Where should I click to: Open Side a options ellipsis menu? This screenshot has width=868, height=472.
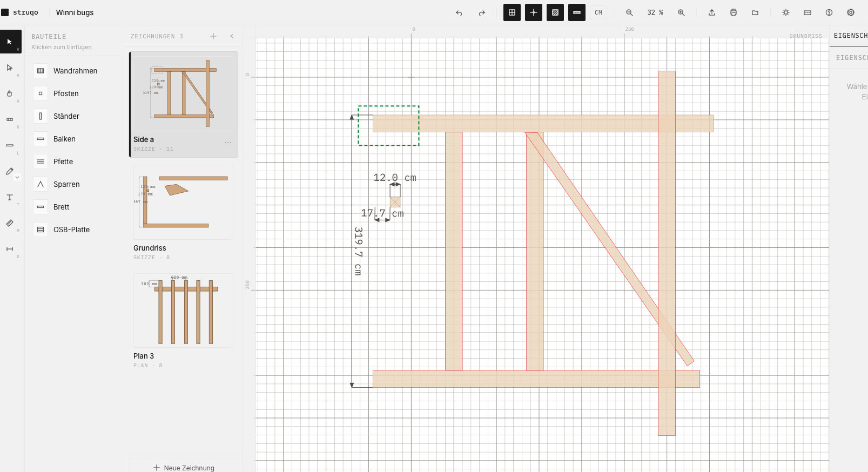(228, 143)
